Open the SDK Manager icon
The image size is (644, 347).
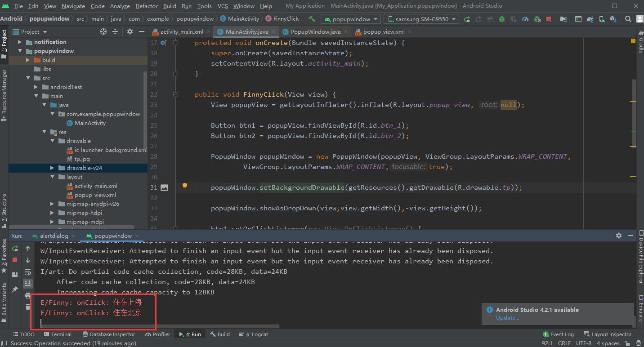pos(613,19)
